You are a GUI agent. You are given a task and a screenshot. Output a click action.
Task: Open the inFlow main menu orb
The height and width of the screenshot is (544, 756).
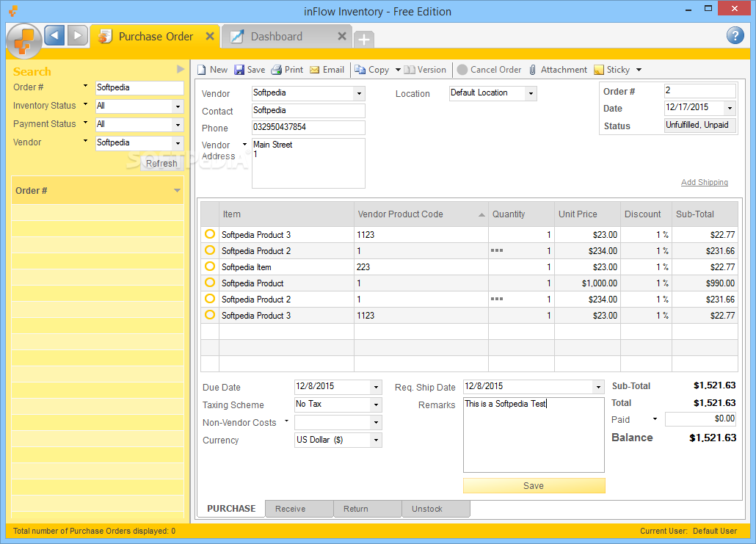point(24,41)
